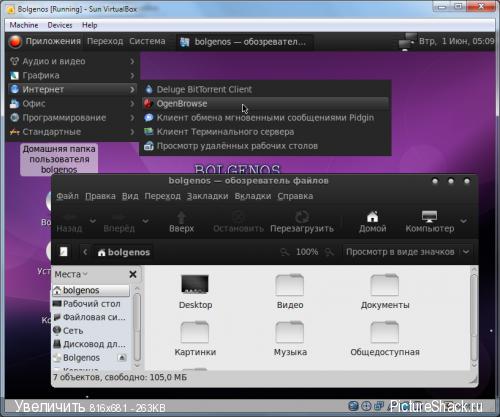Launch OgenBrowse browser
This screenshot has width=500, height=417.
tap(265, 104)
